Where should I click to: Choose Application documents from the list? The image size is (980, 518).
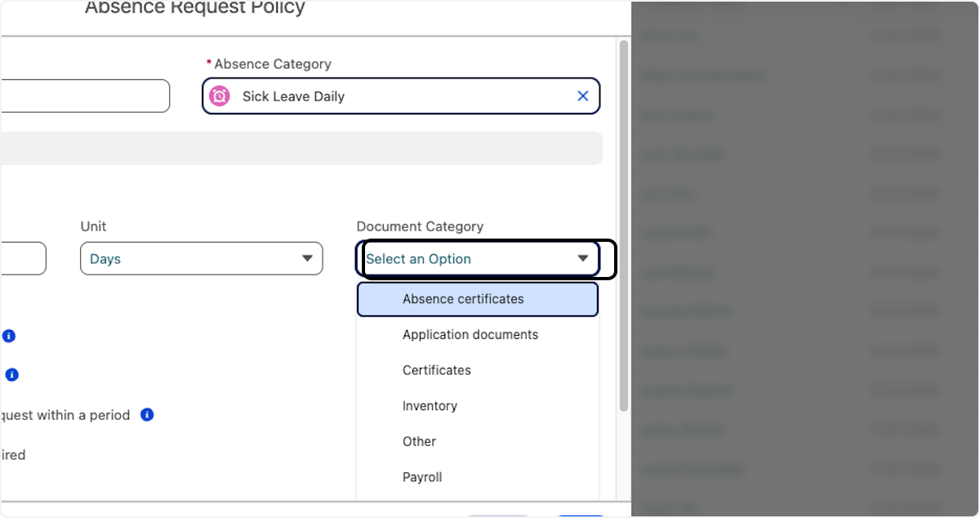470,335
